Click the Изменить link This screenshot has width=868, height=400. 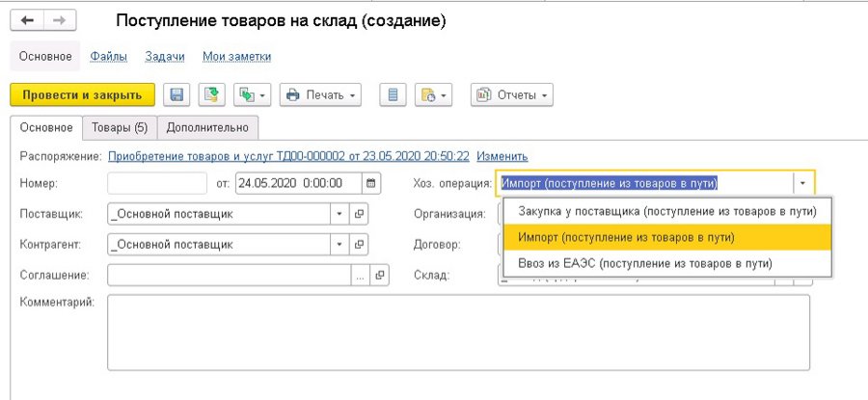(502, 156)
